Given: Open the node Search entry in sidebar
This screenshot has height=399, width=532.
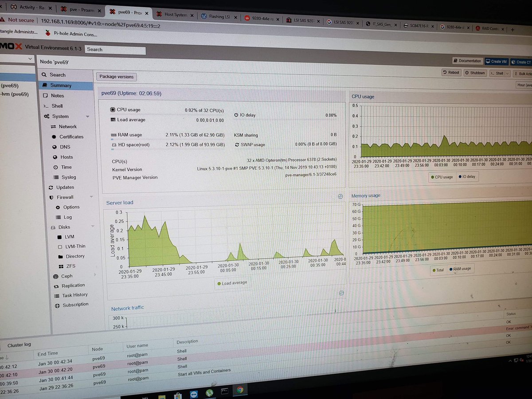Looking at the screenshot, I should 58,75.
